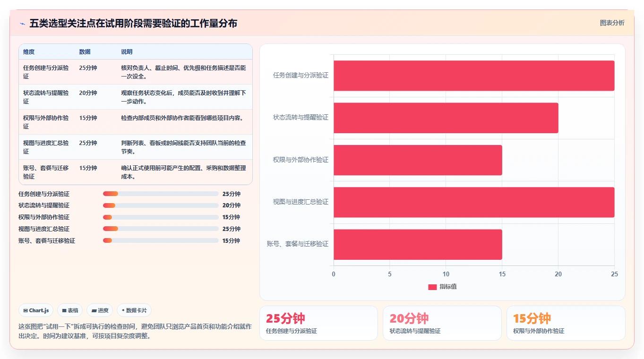Open the 25分钟 任务创建与分派验证 data card
This screenshot has width=644, height=359.
tap(318, 323)
